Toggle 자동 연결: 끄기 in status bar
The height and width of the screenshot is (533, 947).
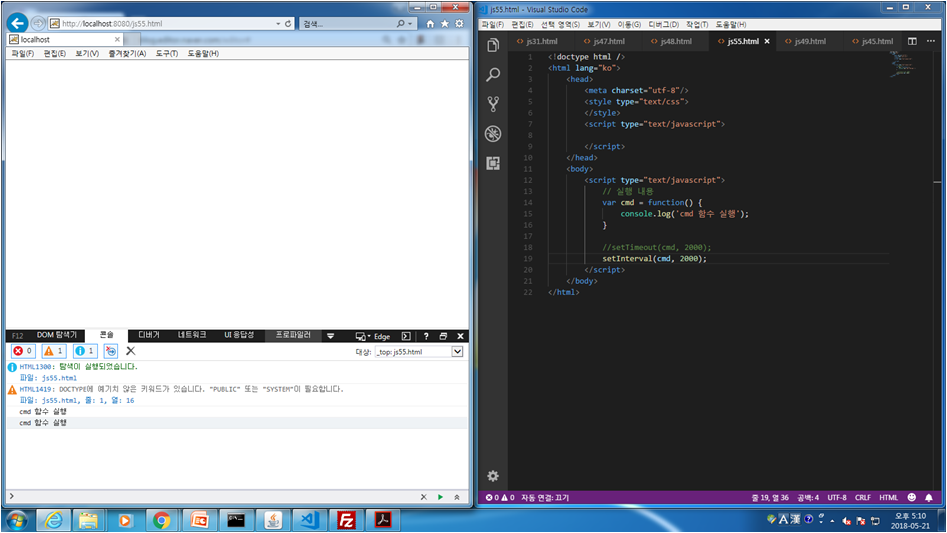[545, 497]
